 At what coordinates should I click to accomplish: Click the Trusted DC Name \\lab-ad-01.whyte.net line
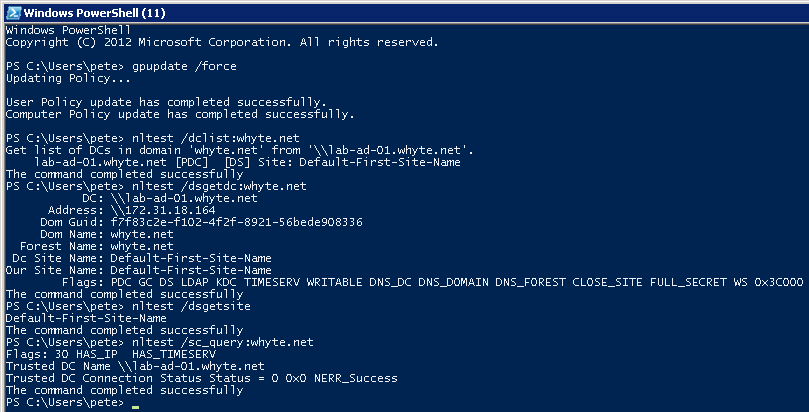[x=135, y=367]
